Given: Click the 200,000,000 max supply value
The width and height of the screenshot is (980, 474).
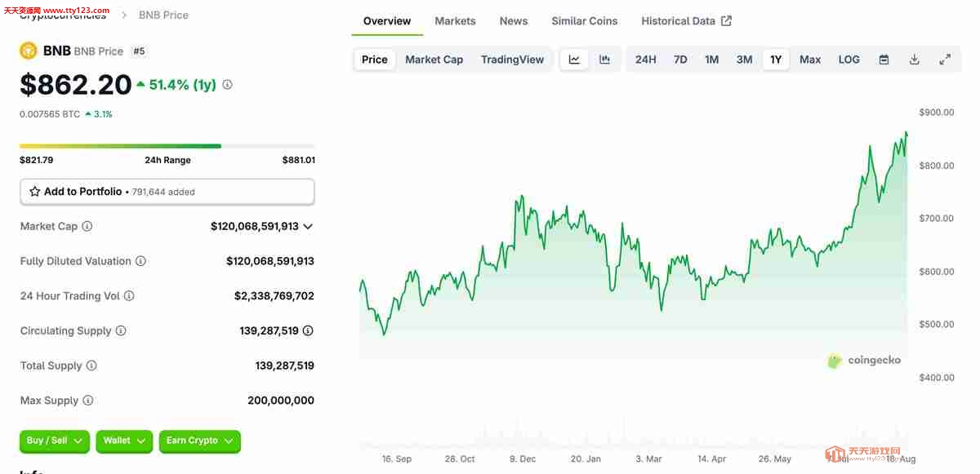Looking at the screenshot, I should (281, 401).
